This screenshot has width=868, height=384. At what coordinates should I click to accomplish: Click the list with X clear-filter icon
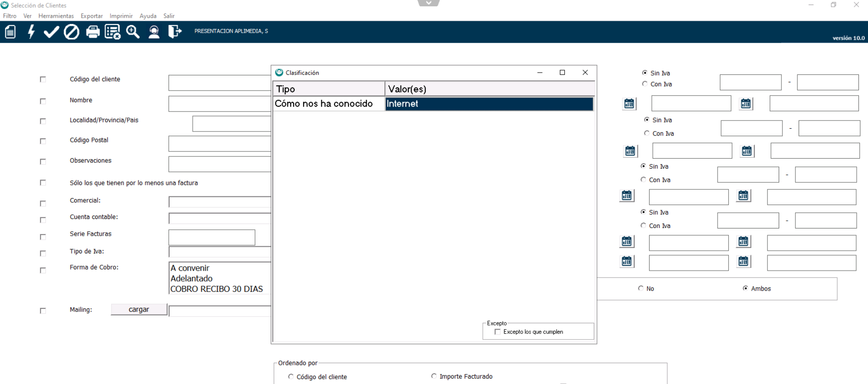[x=112, y=32]
